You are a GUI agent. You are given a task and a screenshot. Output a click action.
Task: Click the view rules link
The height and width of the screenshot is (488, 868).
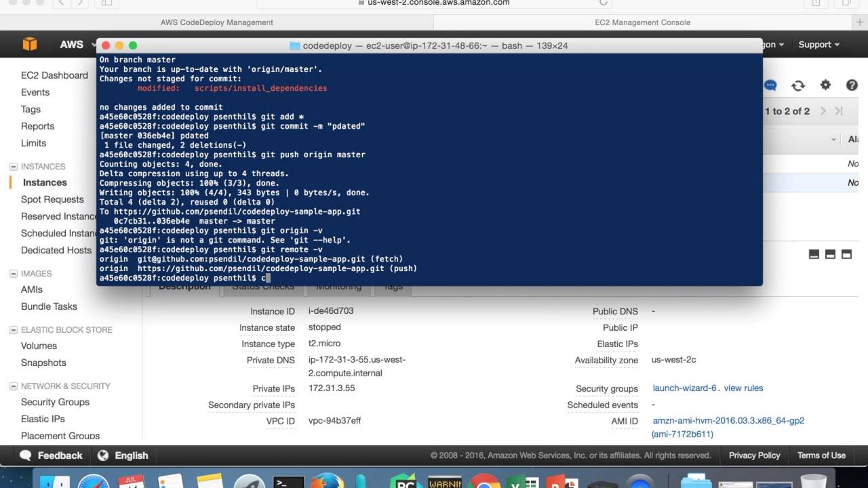tap(743, 388)
